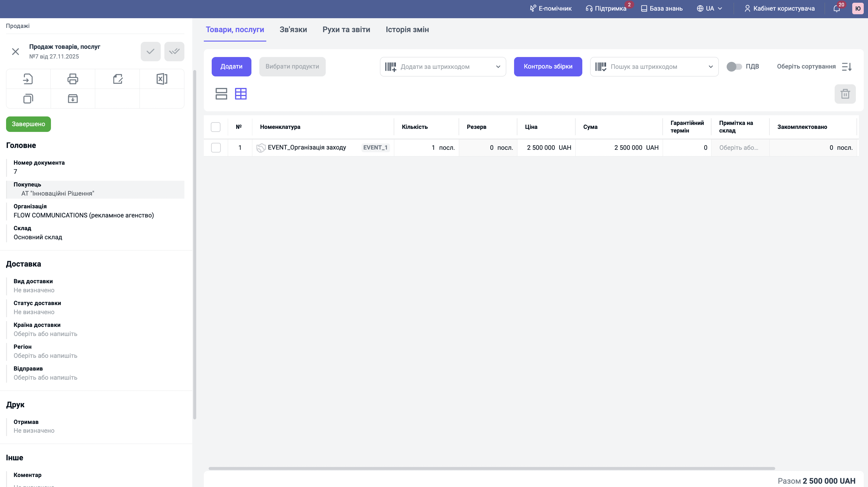868x487 pixels.
Task: Click the archive download icon
Action: pyautogui.click(x=73, y=98)
